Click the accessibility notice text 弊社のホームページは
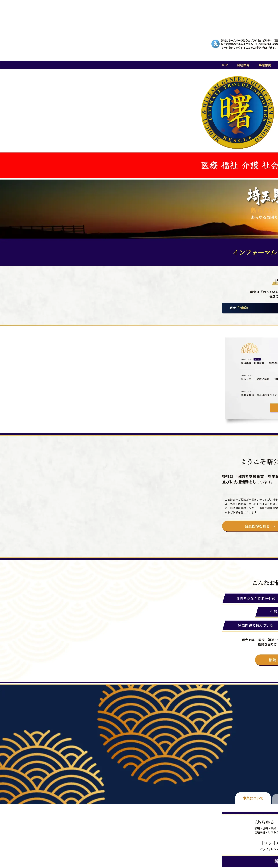 point(249,44)
